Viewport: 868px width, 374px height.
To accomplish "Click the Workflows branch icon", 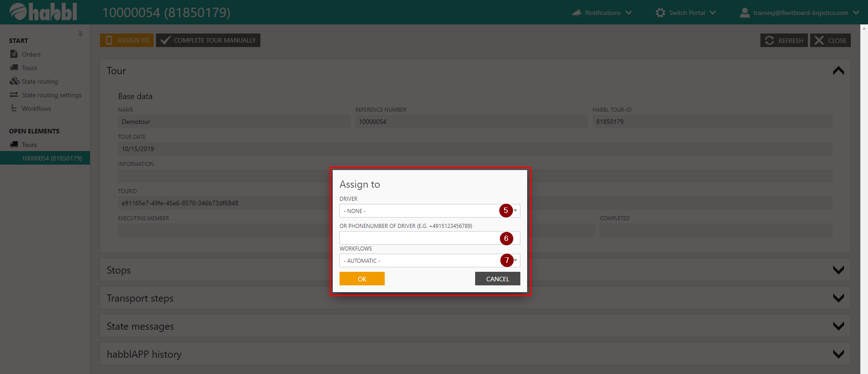I will pos(14,109).
